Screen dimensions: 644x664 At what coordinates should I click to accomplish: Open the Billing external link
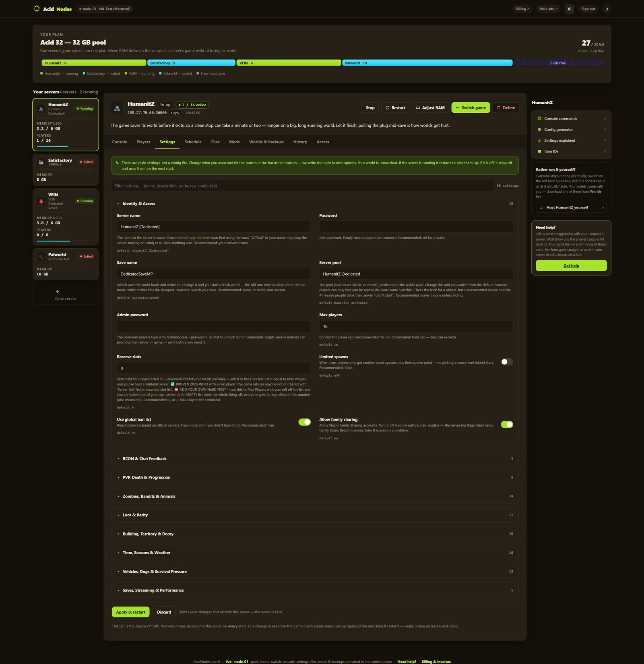coord(522,9)
